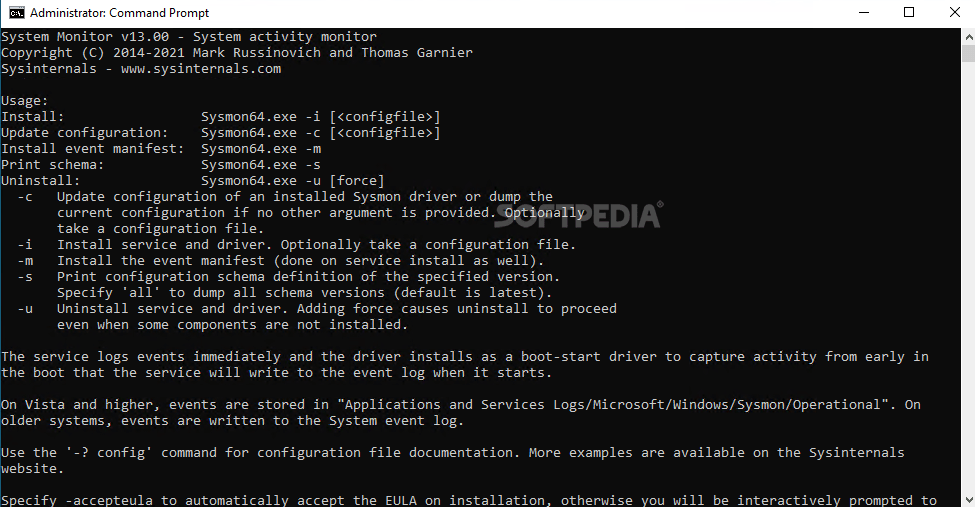This screenshot has width=975, height=507.
Task: Click the scrollbar up arrow
Action: [968, 37]
